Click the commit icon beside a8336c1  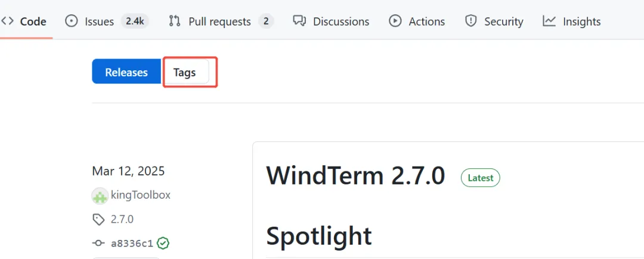point(98,243)
